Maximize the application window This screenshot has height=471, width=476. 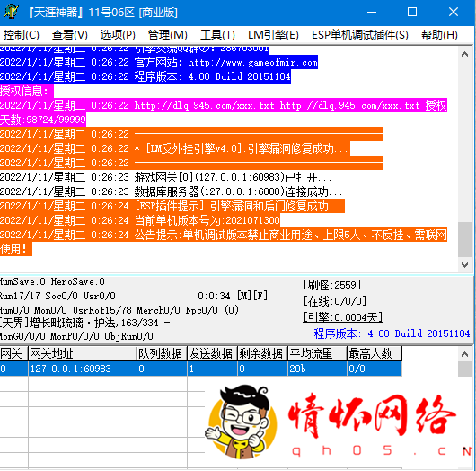tap(412, 13)
